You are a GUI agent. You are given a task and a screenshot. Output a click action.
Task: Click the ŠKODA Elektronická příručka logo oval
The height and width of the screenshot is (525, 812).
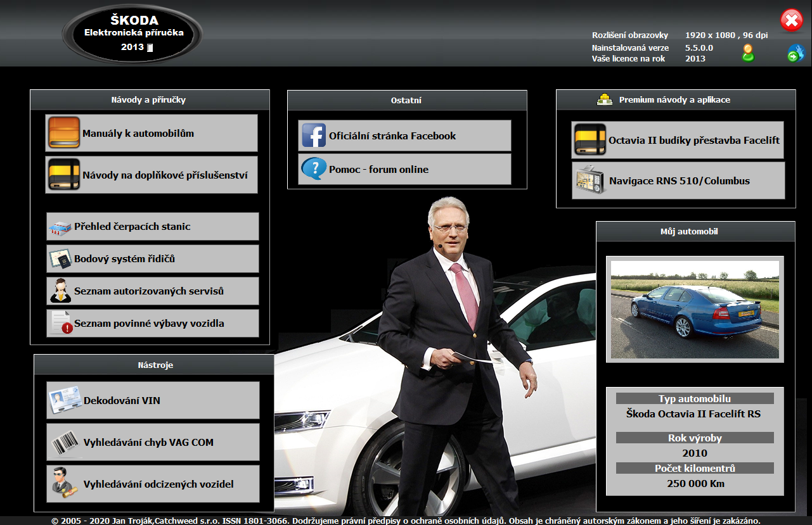coord(132,35)
